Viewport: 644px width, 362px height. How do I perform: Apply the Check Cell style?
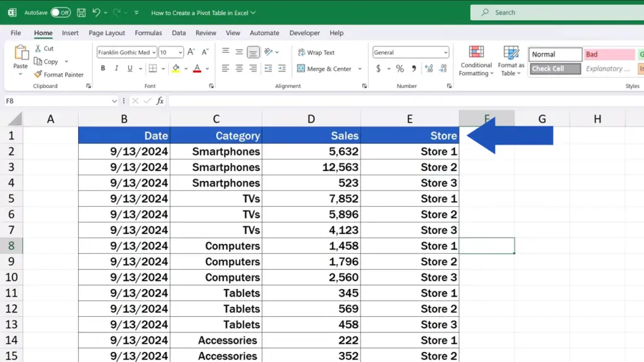(555, 69)
